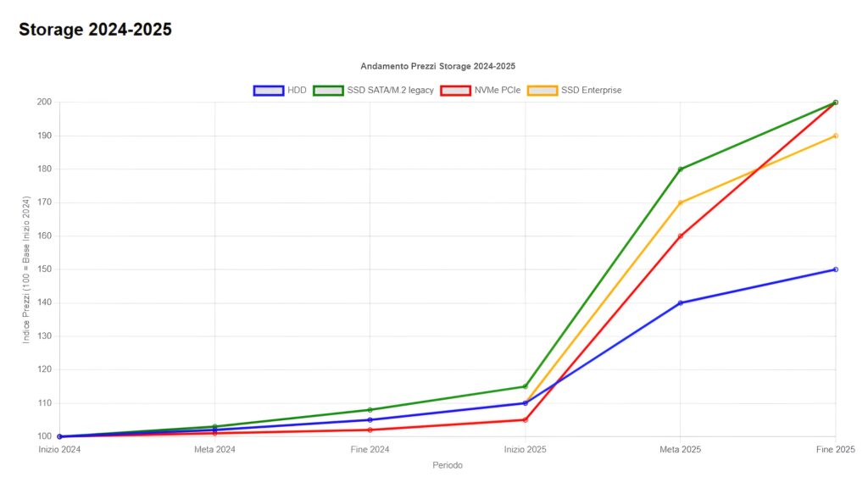Hide the SSD Enterprise series via legend text
This screenshot has width=868, height=488.
pos(591,90)
